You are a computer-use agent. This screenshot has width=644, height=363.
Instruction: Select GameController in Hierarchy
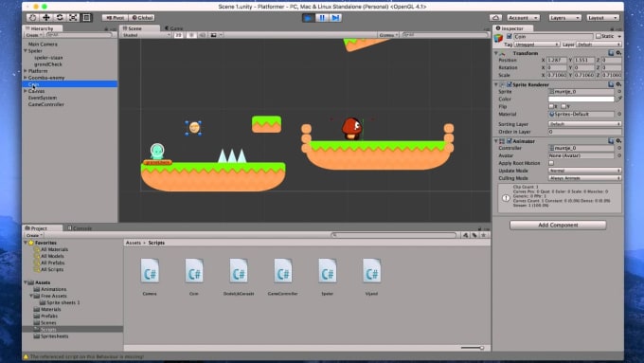point(46,104)
